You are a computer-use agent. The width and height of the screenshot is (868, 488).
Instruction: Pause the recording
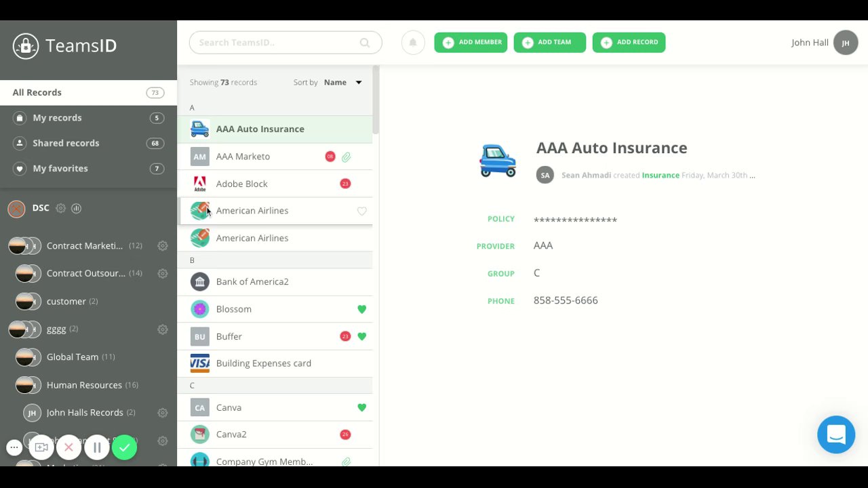click(97, 447)
